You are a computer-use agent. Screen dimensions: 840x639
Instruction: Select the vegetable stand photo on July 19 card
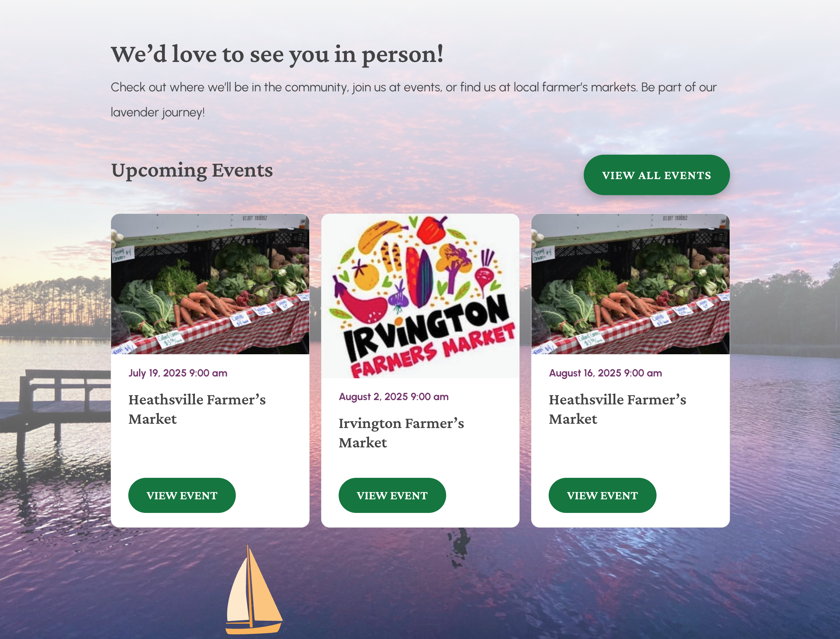(210, 284)
